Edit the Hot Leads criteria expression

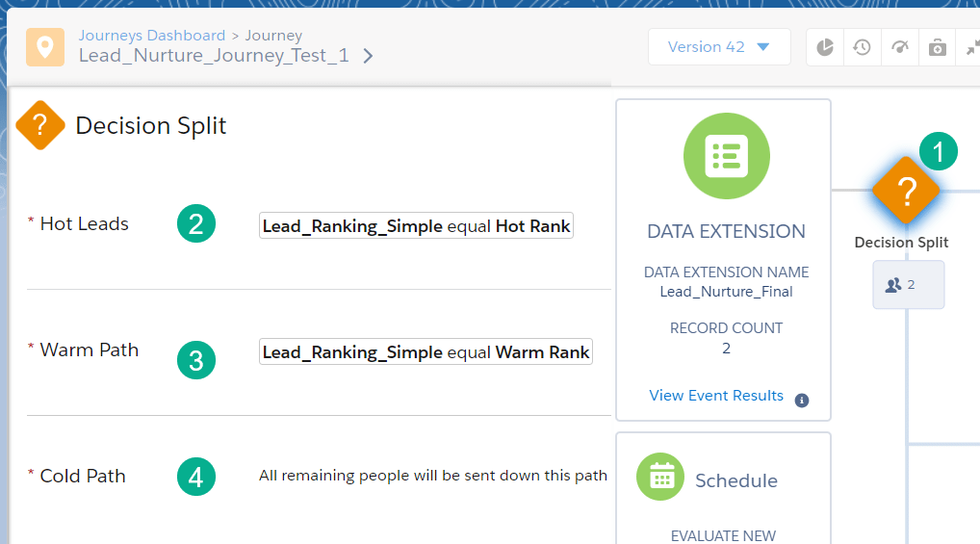tap(416, 226)
